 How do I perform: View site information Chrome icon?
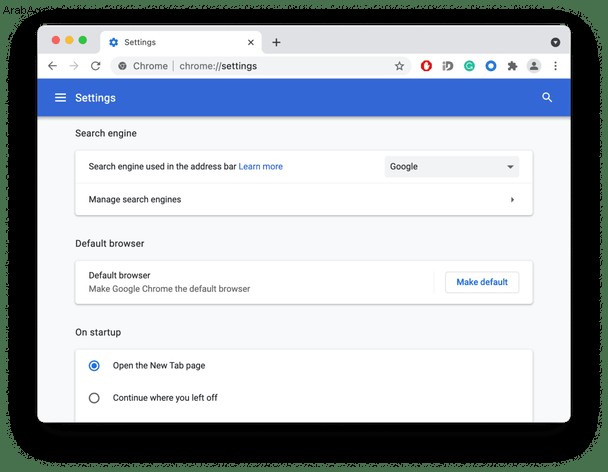123,66
